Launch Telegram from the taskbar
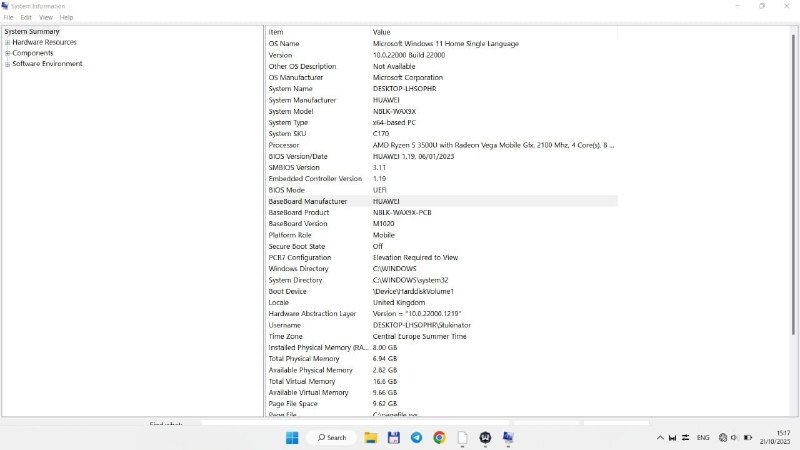The width and height of the screenshot is (800, 450). 416,438
